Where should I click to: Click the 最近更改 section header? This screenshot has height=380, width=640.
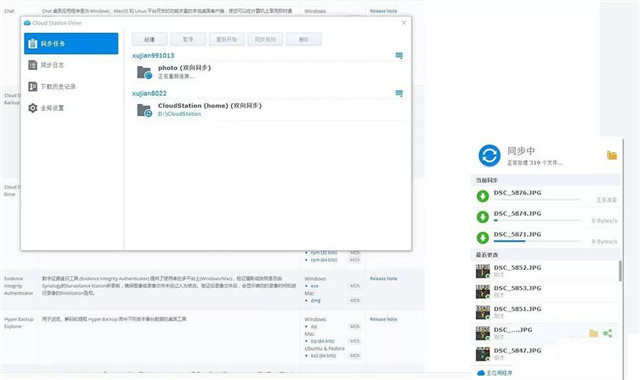pos(546,255)
